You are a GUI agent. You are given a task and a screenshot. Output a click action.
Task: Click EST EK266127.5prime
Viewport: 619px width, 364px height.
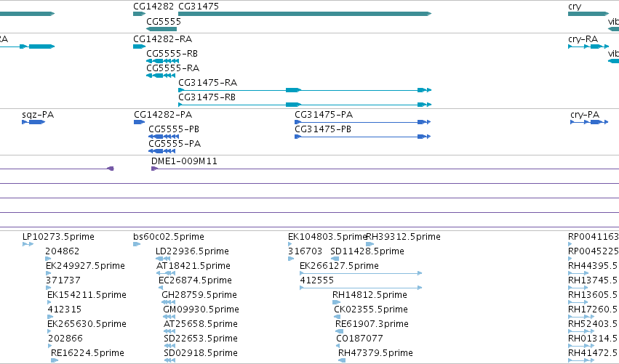point(362,273)
